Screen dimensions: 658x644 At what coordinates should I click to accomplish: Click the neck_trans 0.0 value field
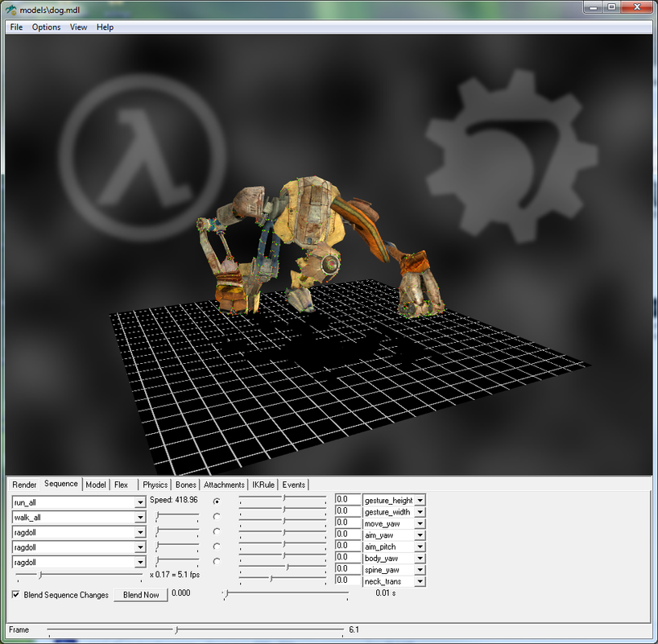point(347,580)
